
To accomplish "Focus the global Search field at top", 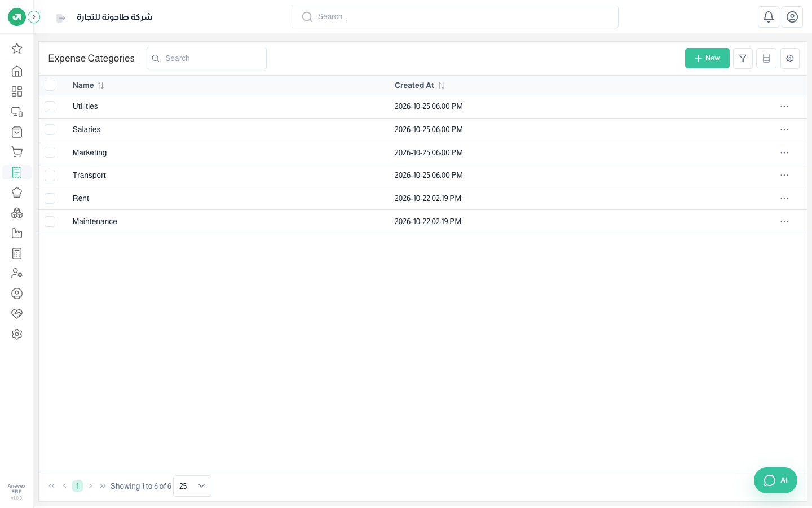I will pyautogui.click(x=455, y=17).
